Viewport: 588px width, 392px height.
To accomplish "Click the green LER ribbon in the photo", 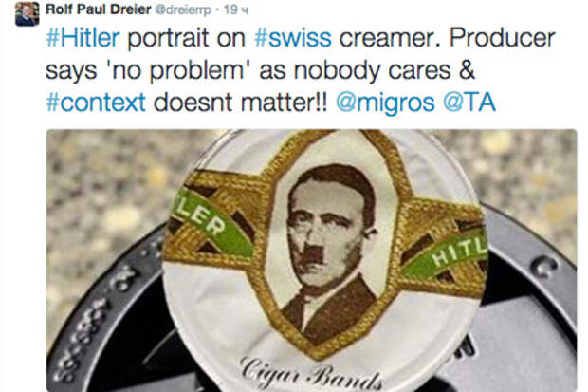I will (211, 225).
